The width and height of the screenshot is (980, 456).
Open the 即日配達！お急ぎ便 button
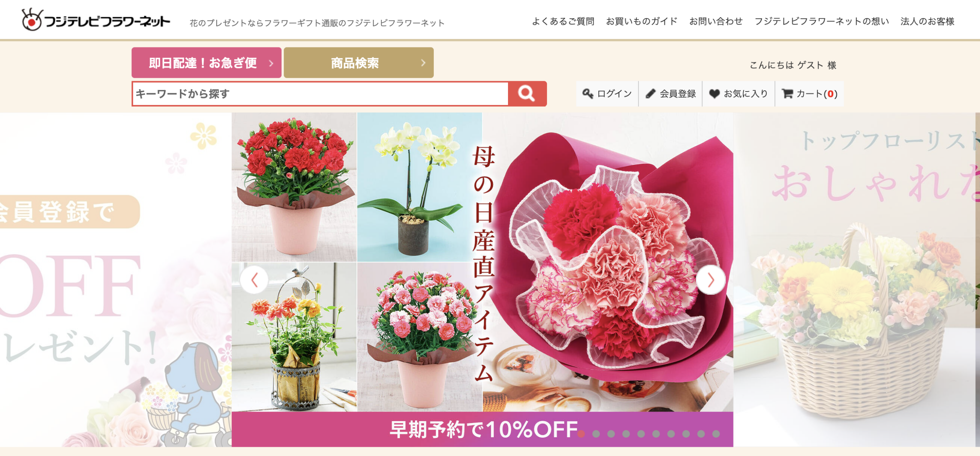206,63
